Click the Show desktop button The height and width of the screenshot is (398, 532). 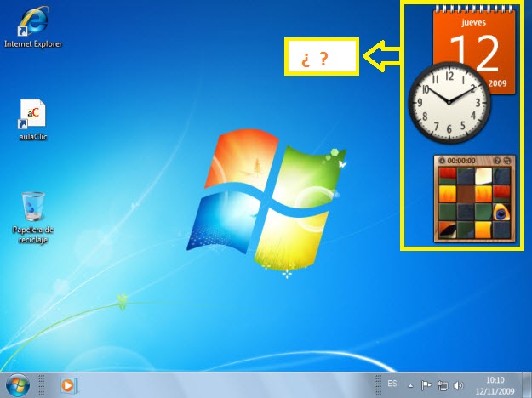click(x=527, y=385)
